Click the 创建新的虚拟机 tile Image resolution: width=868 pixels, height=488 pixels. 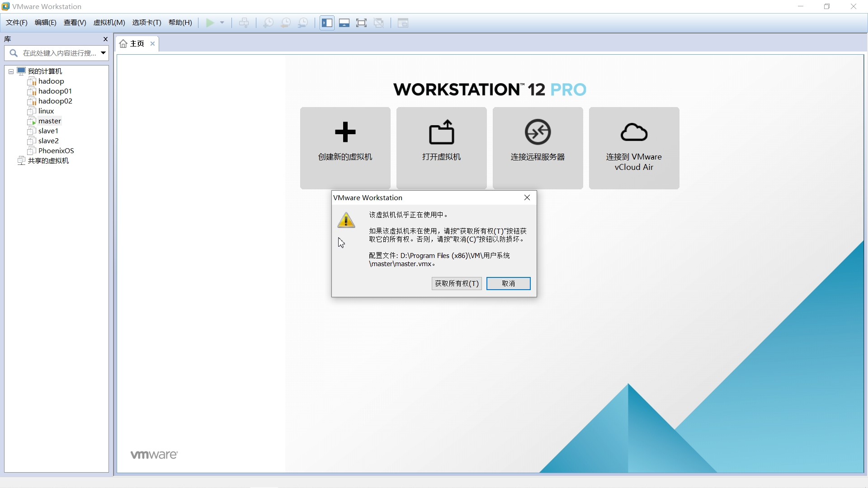(345, 148)
